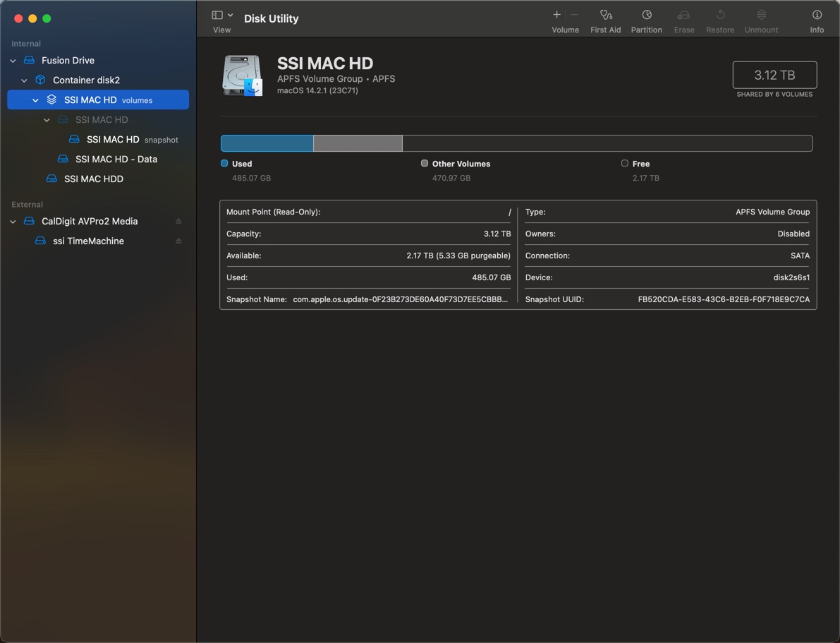This screenshot has height=643, width=840.
Task: Collapse the Container disk2 entry
Action: tap(24, 80)
